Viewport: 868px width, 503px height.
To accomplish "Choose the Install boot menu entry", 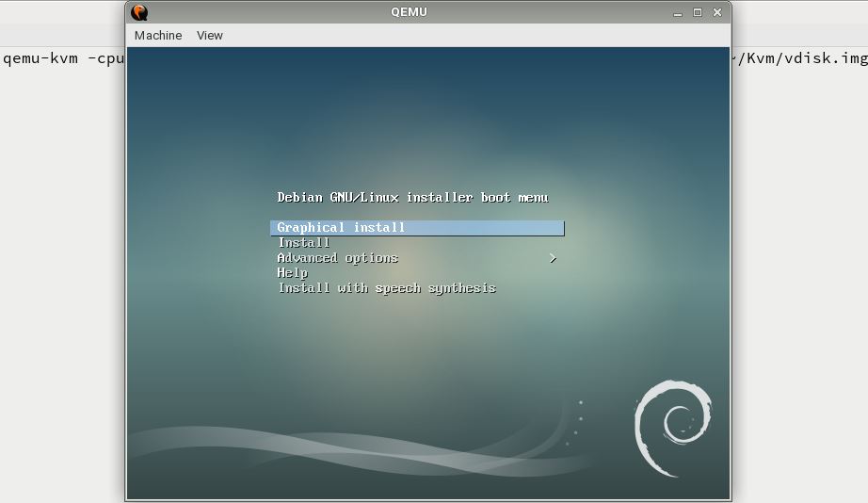I will (x=304, y=243).
